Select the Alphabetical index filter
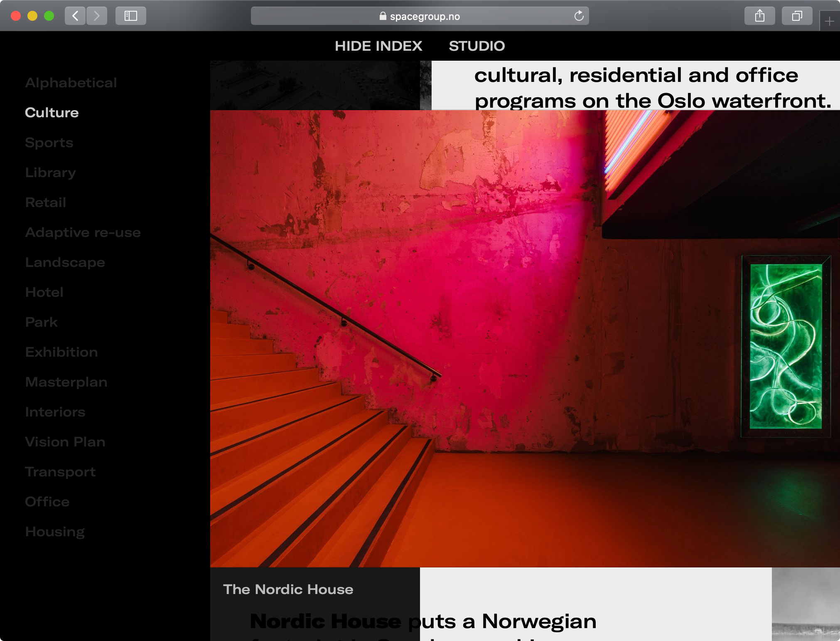The width and height of the screenshot is (840, 641). coord(71,83)
